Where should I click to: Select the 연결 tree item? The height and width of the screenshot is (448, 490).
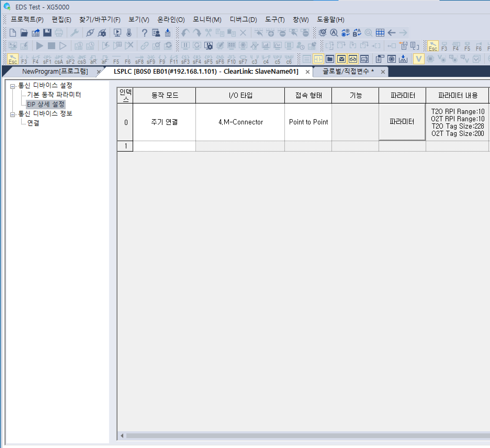click(33, 123)
